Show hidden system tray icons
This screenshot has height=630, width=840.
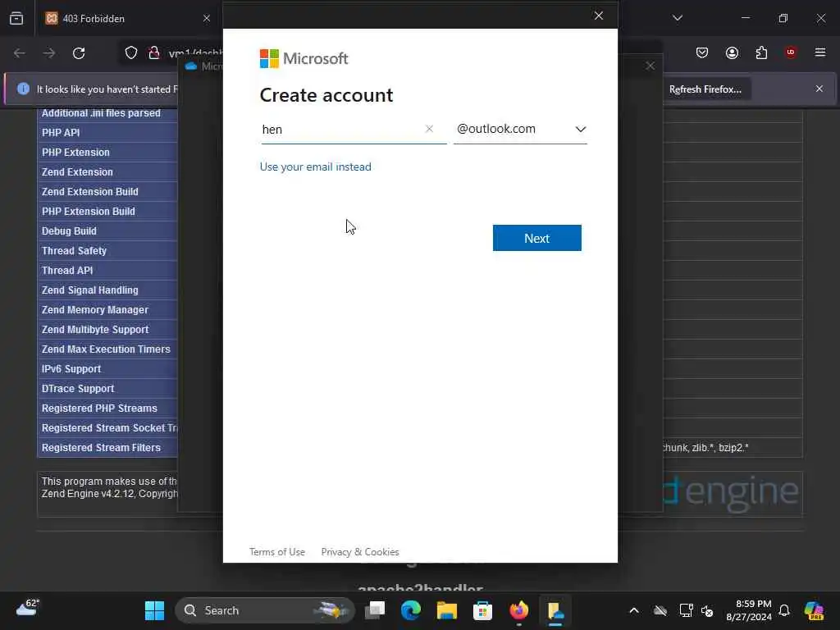634,610
